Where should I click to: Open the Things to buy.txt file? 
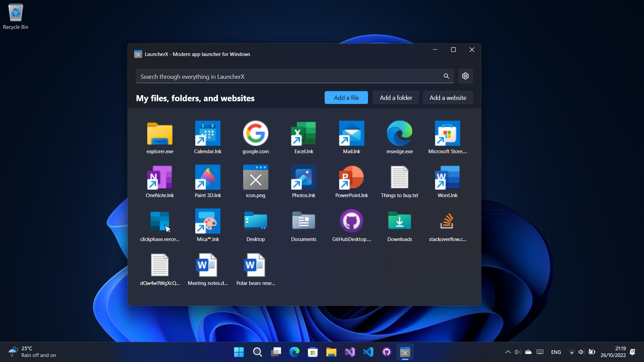(x=399, y=182)
